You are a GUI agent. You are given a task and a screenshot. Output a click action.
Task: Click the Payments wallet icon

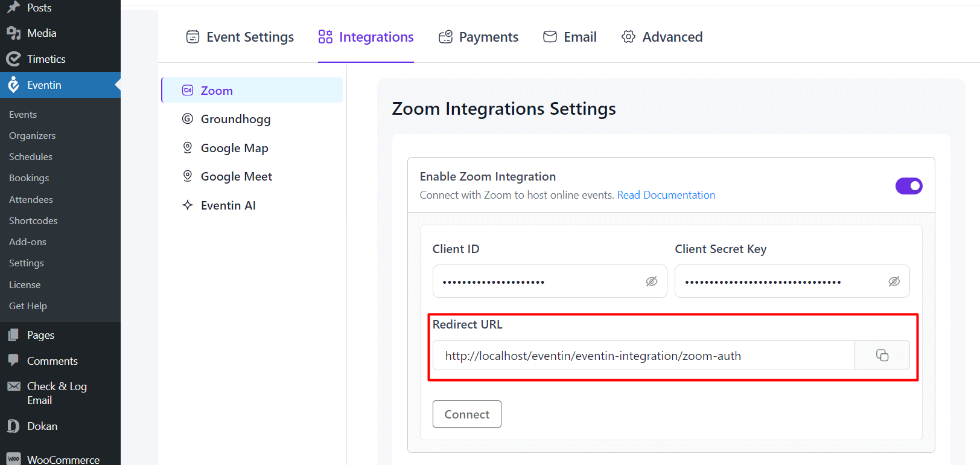point(445,37)
